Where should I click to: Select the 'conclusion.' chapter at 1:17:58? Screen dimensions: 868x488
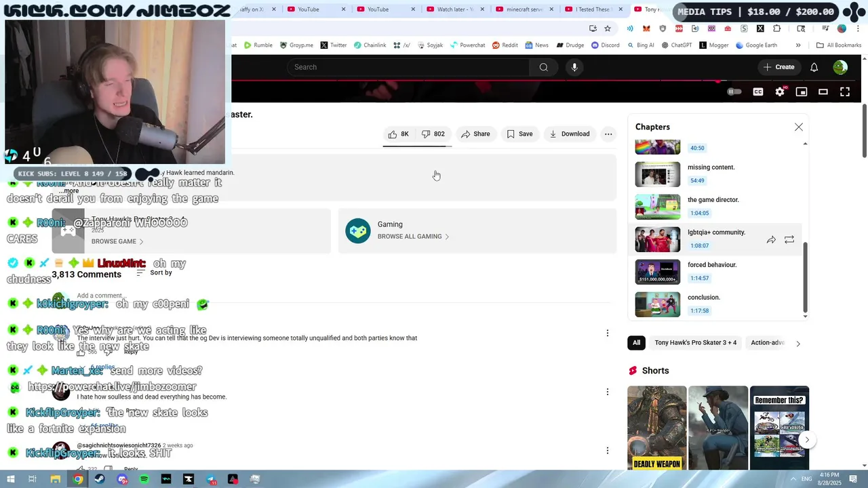tap(715, 304)
